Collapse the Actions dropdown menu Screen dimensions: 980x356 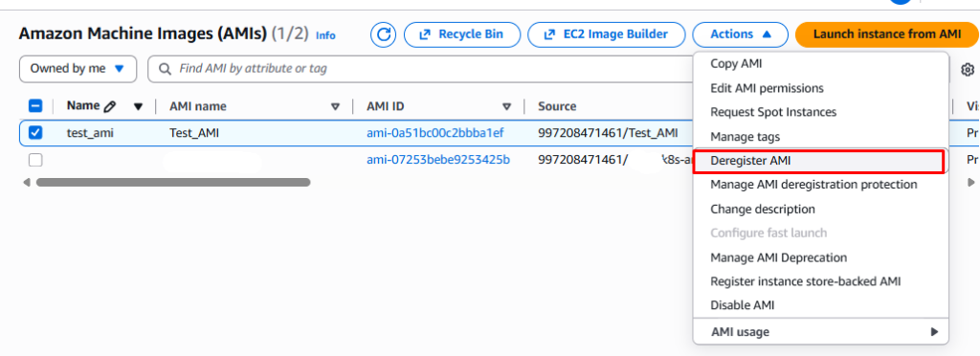(741, 34)
